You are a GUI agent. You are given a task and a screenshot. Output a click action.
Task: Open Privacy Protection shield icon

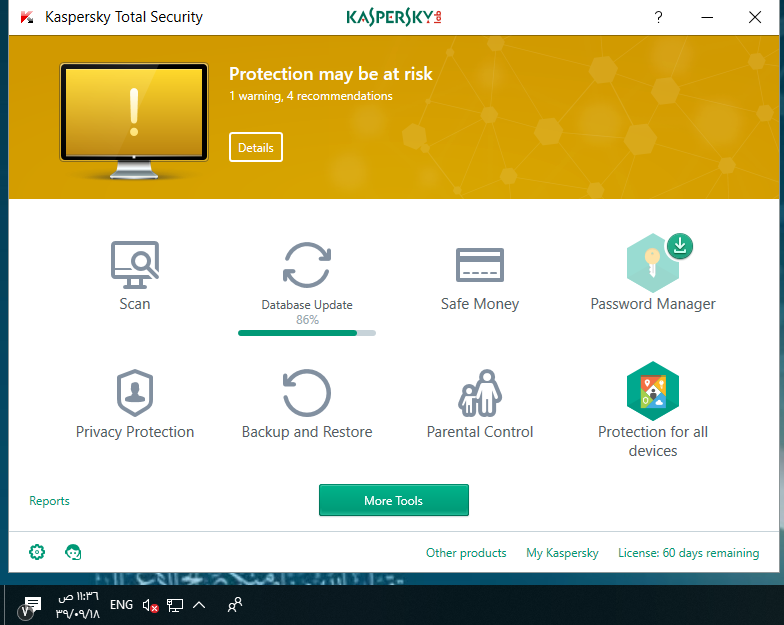(134, 393)
